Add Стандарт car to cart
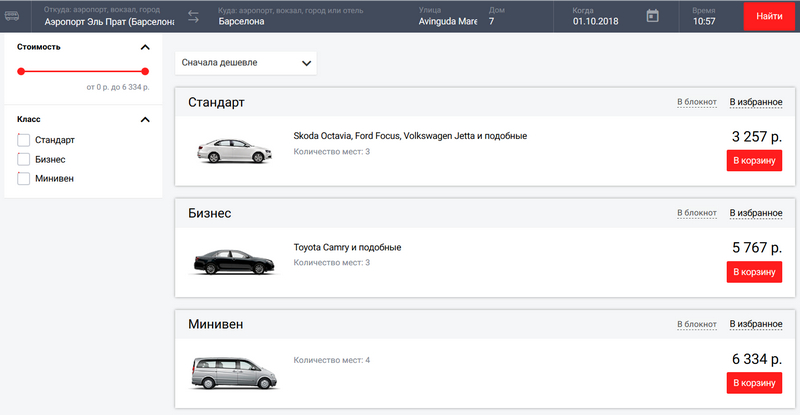This screenshot has width=800, height=415. (753, 161)
